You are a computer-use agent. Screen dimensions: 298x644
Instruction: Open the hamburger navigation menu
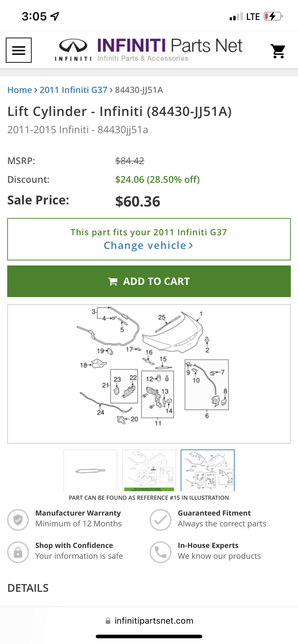[x=19, y=50]
